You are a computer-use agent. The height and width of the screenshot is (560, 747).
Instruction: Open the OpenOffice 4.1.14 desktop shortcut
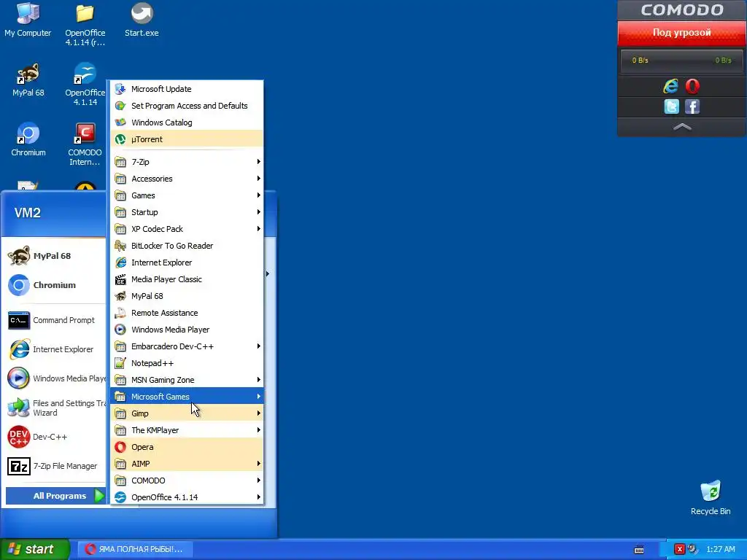(x=85, y=84)
